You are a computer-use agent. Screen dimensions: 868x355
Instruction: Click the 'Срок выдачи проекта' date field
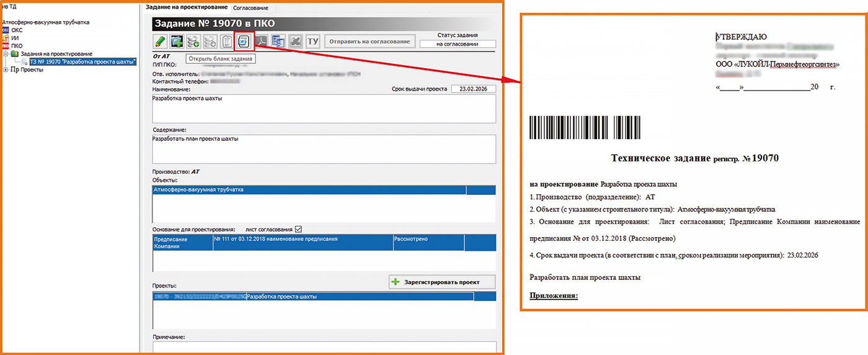pyautogui.click(x=473, y=89)
